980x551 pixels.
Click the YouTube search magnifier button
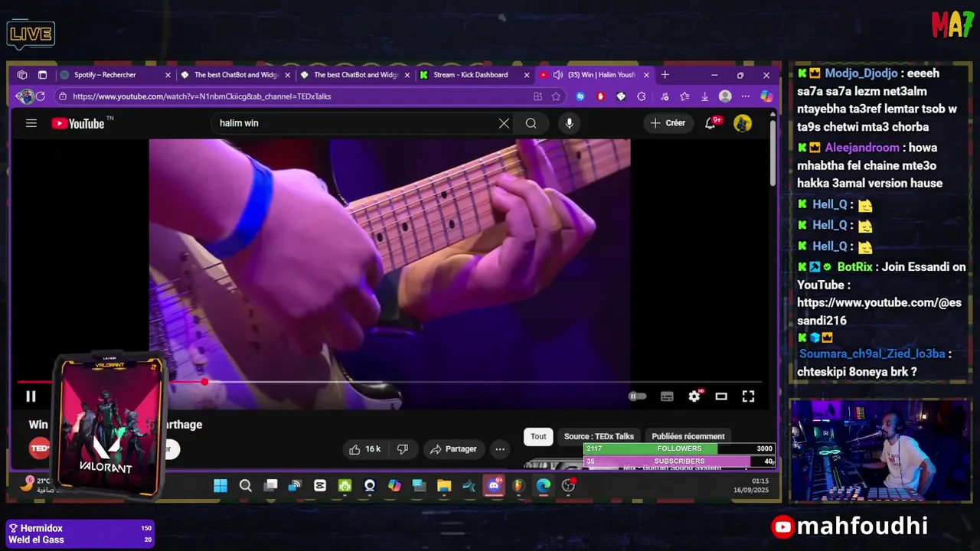pos(531,123)
